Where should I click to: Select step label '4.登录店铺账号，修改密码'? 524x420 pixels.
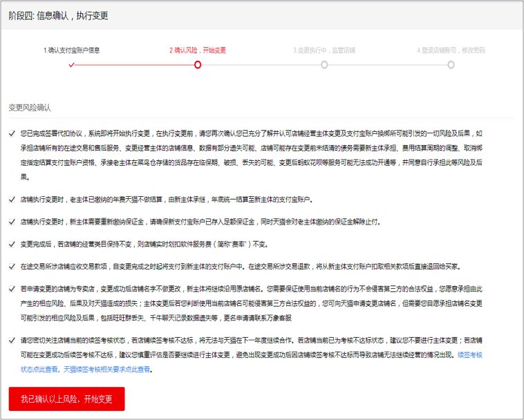[x=451, y=50]
